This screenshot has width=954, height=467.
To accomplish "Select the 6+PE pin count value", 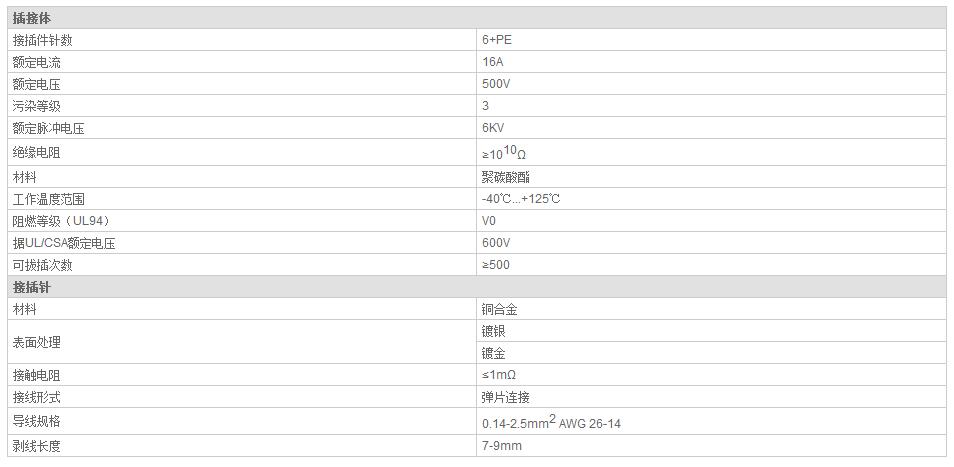I will 497,40.
